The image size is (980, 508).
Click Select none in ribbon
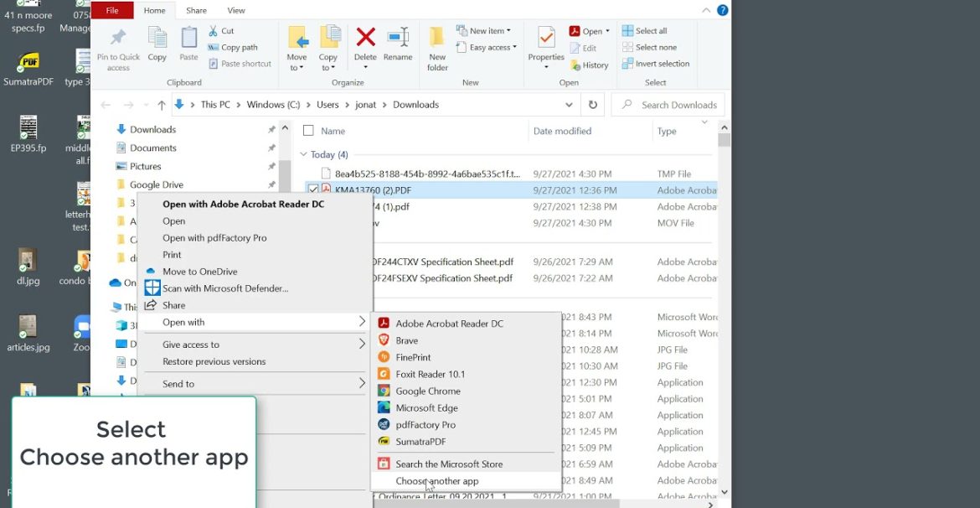point(649,47)
